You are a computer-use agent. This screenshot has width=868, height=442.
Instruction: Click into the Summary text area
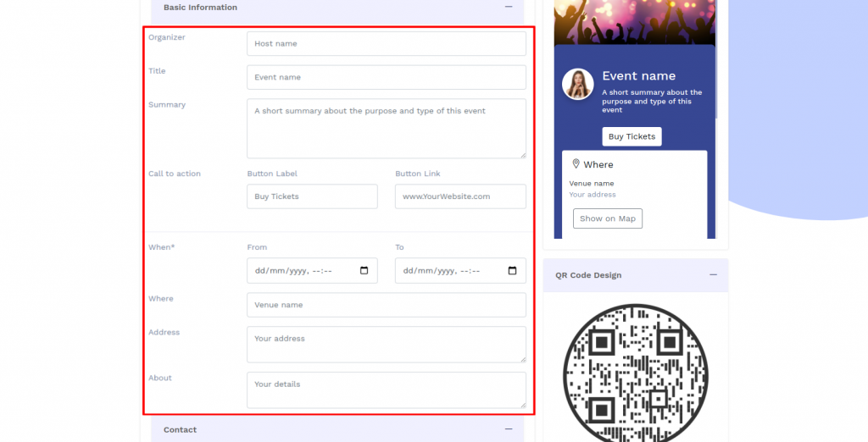[386, 129]
